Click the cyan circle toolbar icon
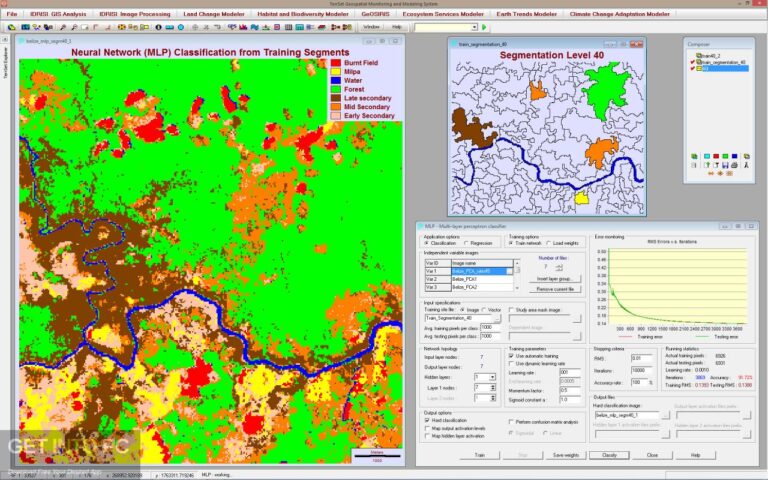The height and width of the screenshot is (480, 768). pos(181,27)
